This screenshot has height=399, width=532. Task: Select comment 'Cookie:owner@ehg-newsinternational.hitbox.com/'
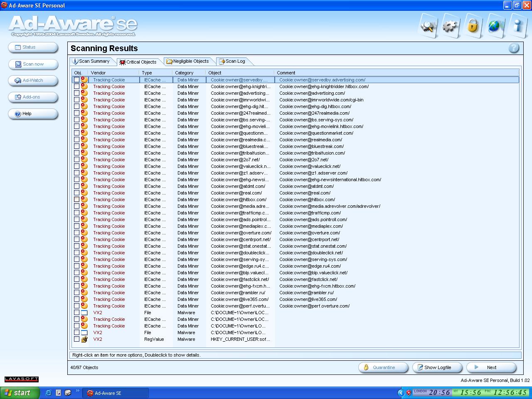click(x=330, y=180)
